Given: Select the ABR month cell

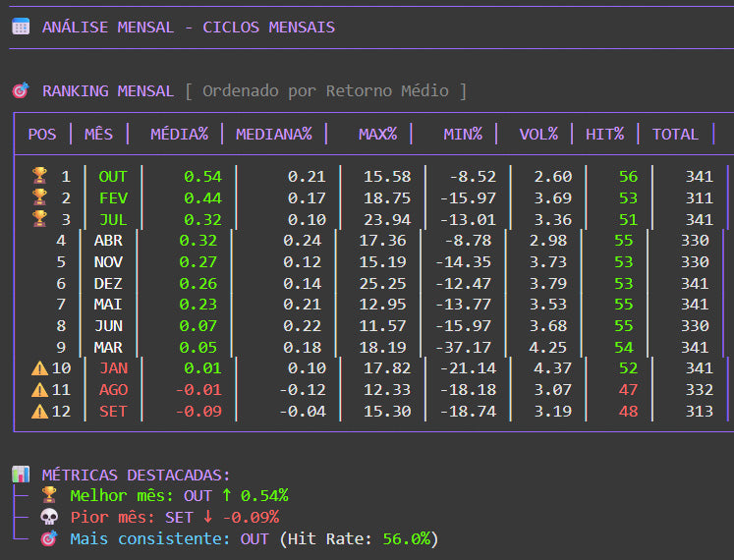Looking at the screenshot, I should click(x=108, y=241).
